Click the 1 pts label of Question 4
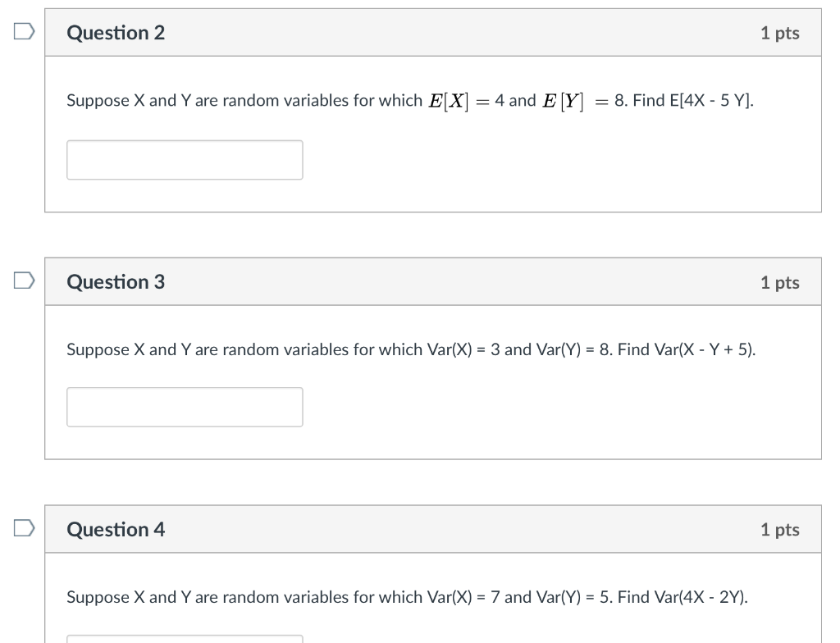The height and width of the screenshot is (643, 840). pyautogui.click(x=780, y=529)
